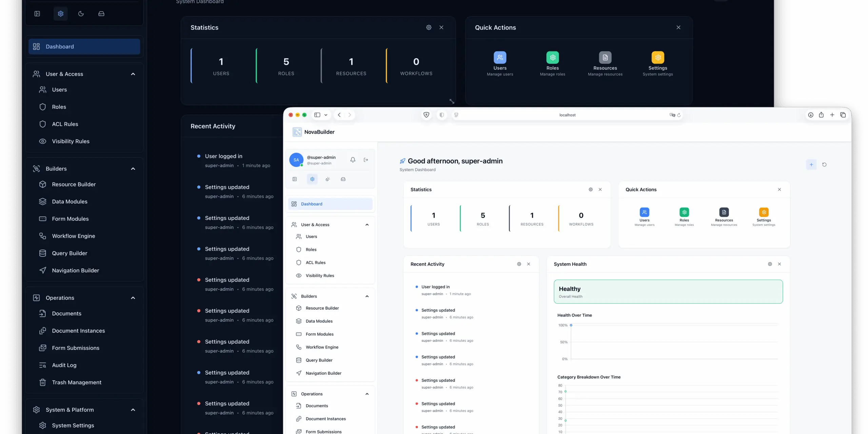Open notifications via the bell icon

(353, 160)
